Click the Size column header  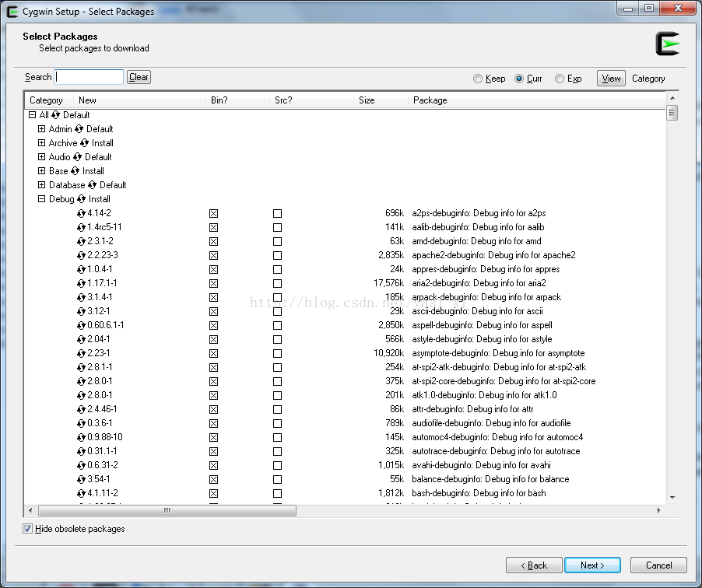(x=381, y=100)
